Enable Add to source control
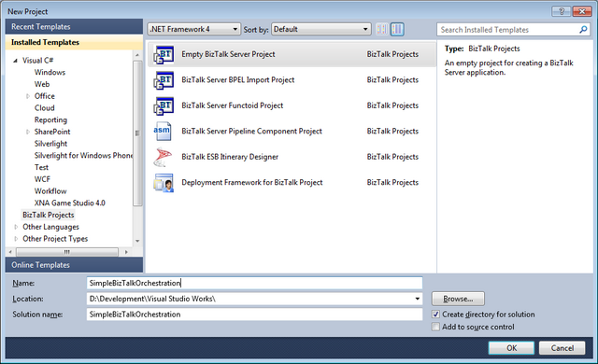598x364 pixels. (x=435, y=327)
